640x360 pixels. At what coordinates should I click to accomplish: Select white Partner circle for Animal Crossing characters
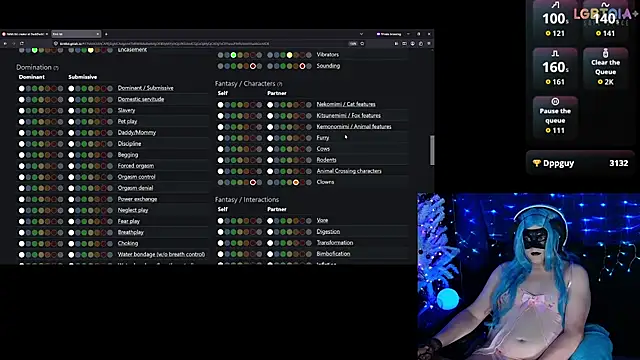[270, 171]
